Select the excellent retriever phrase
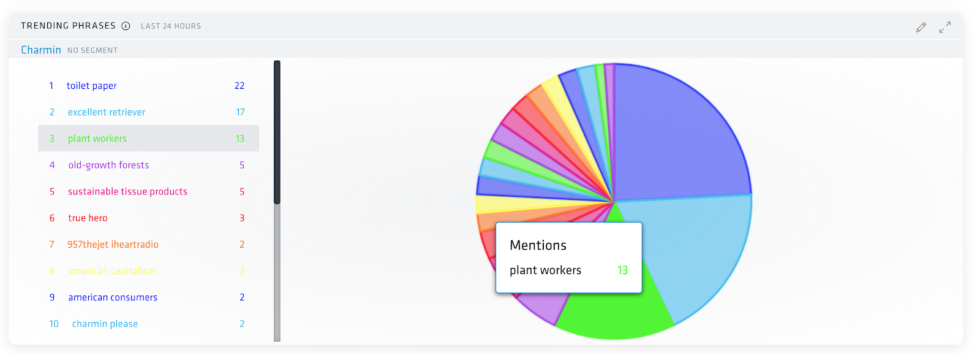Viewport: 980px width, 355px height. coord(107,112)
